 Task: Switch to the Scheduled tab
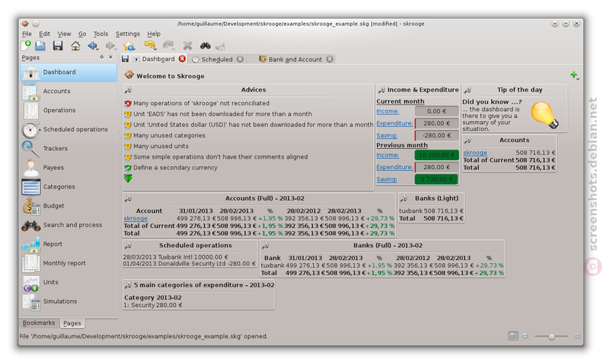[217, 59]
